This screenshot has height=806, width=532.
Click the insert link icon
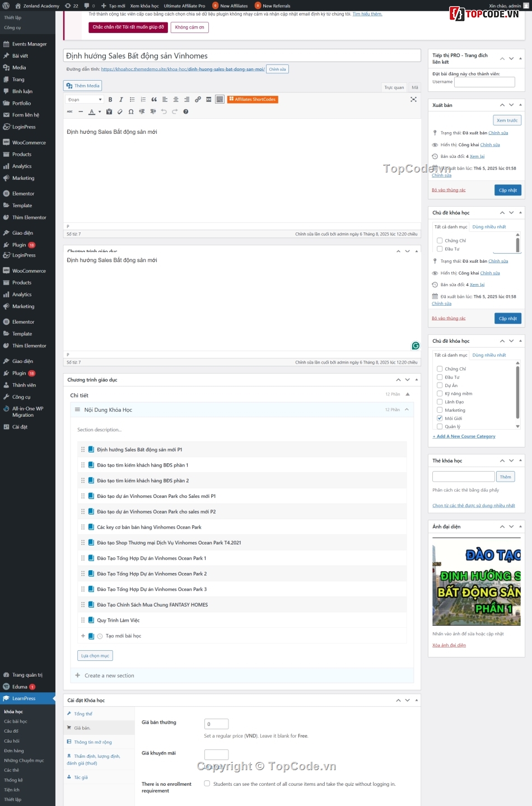click(x=198, y=100)
